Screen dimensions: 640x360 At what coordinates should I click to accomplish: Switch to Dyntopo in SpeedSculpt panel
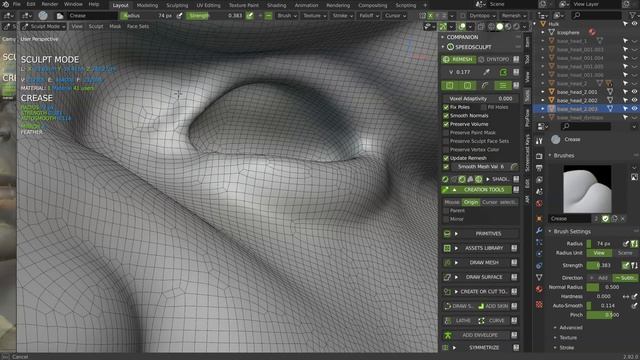click(494, 60)
